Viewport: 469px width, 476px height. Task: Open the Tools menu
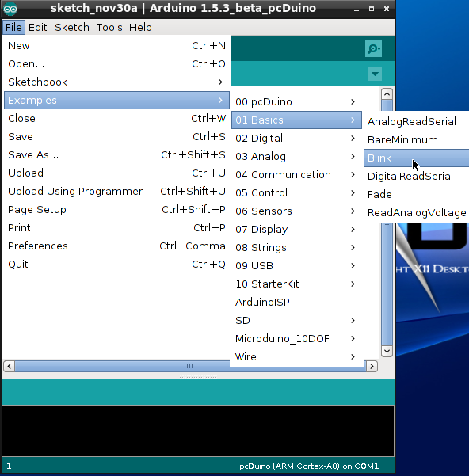pyautogui.click(x=109, y=27)
